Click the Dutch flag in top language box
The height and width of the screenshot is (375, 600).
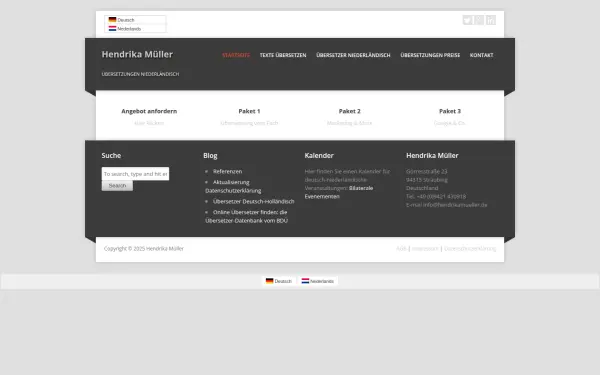pyautogui.click(x=112, y=28)
